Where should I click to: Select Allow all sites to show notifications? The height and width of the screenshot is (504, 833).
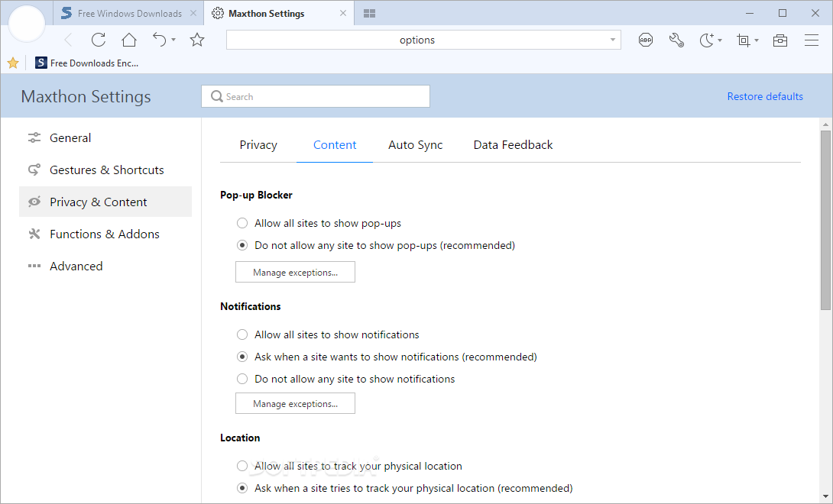click(x=242, y=334)
